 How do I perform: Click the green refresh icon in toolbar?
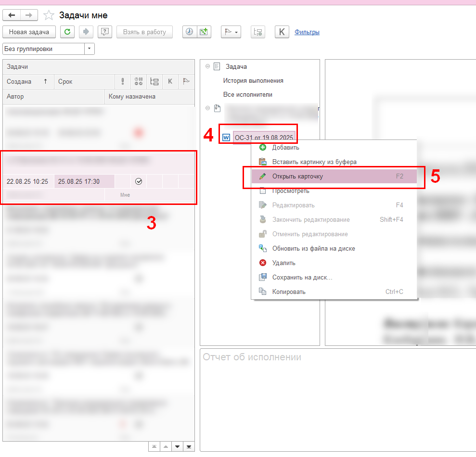click(68, 32)
